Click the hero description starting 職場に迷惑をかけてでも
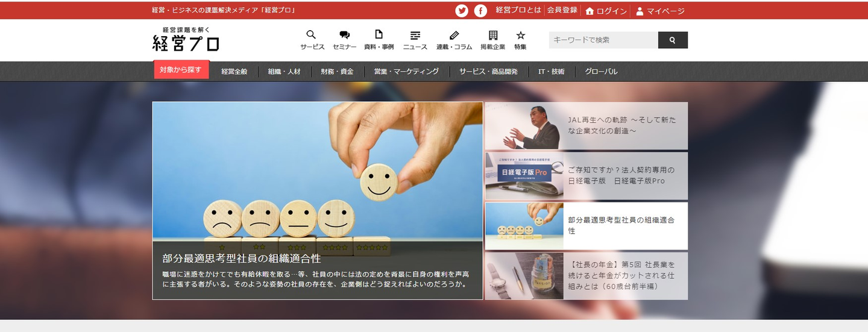The width and height of the screenshot is (868, 332). tap(316, 280)
